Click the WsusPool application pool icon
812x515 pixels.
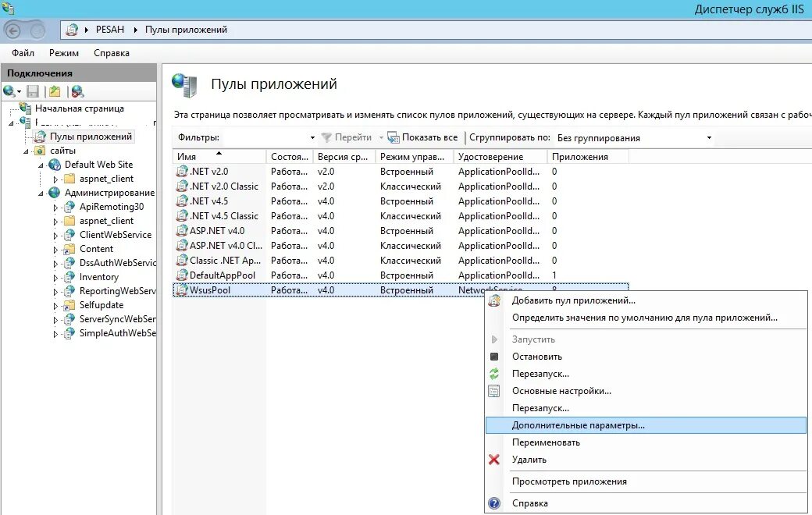pos(181,289)
